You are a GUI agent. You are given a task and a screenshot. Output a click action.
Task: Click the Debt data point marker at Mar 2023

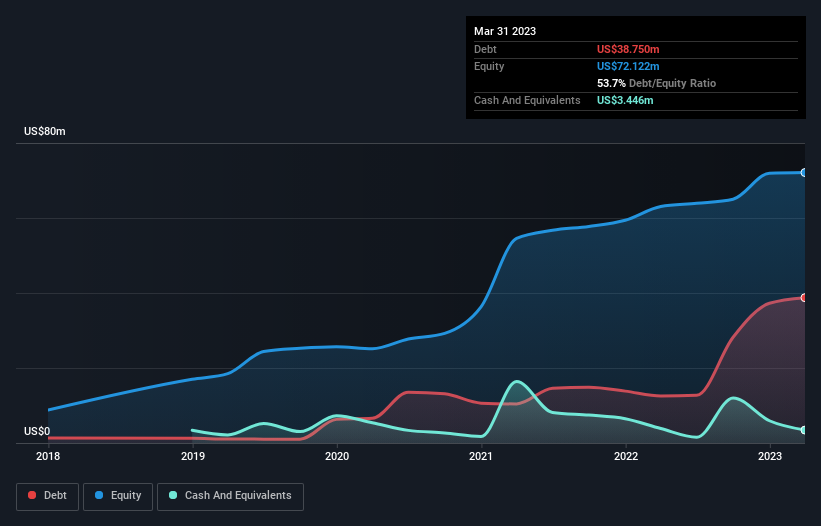tap(804, 298)
